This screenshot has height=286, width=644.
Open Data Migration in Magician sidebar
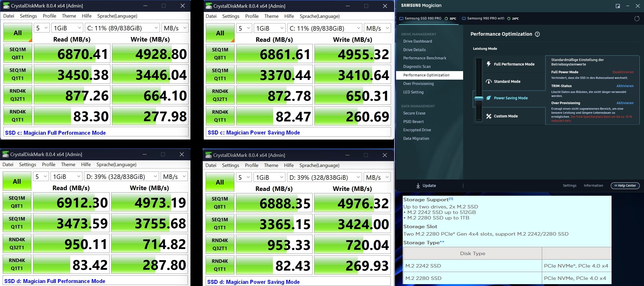416,138
